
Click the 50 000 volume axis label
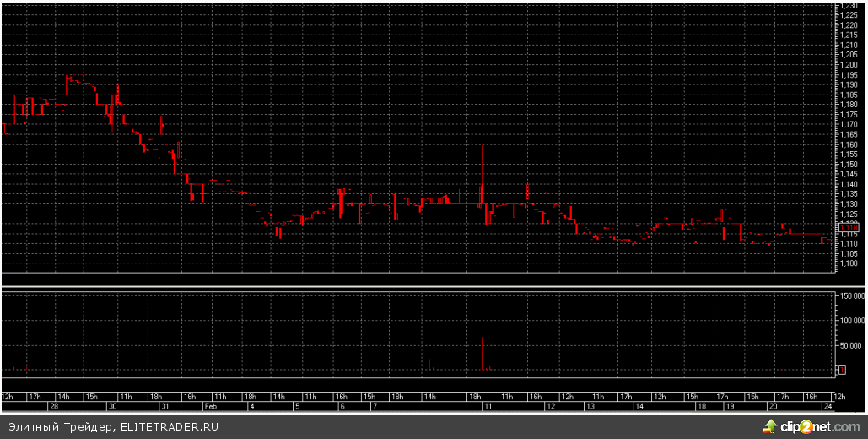point(850,346)
